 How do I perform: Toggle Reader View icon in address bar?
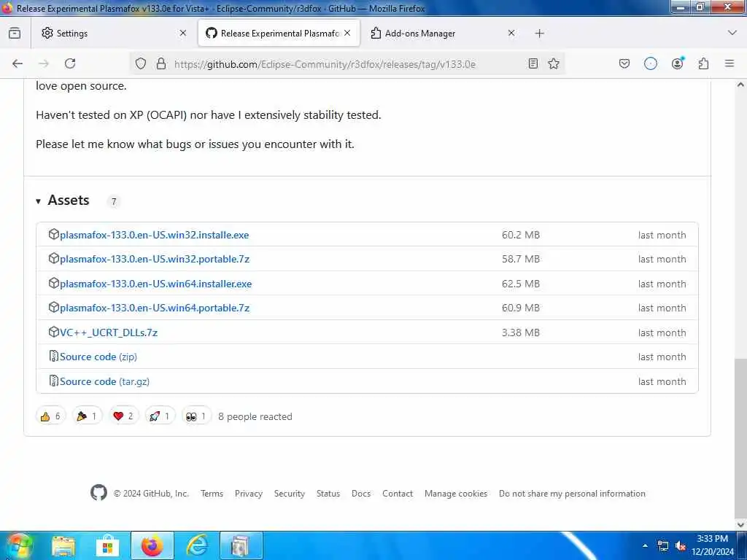[533, 63]
